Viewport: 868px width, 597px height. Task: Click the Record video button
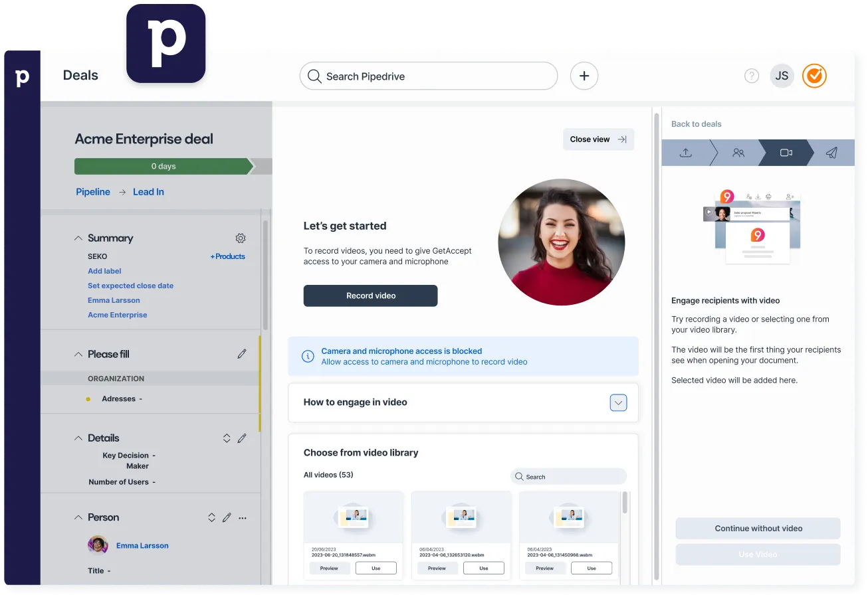370,296
